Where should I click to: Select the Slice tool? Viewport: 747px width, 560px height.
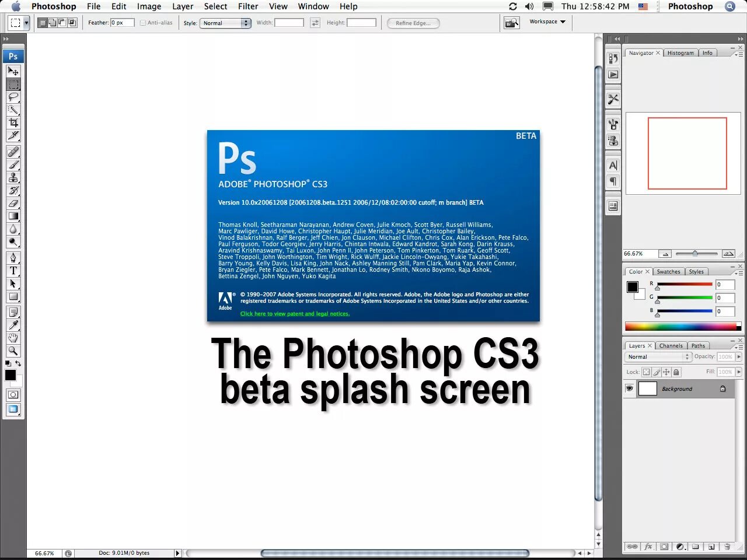click(x=13, y=135)
